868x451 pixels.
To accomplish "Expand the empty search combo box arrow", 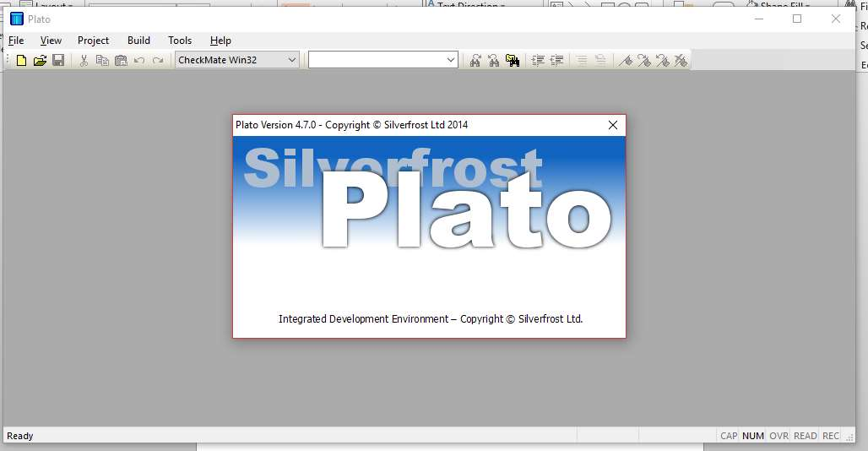I will [451, 60].
